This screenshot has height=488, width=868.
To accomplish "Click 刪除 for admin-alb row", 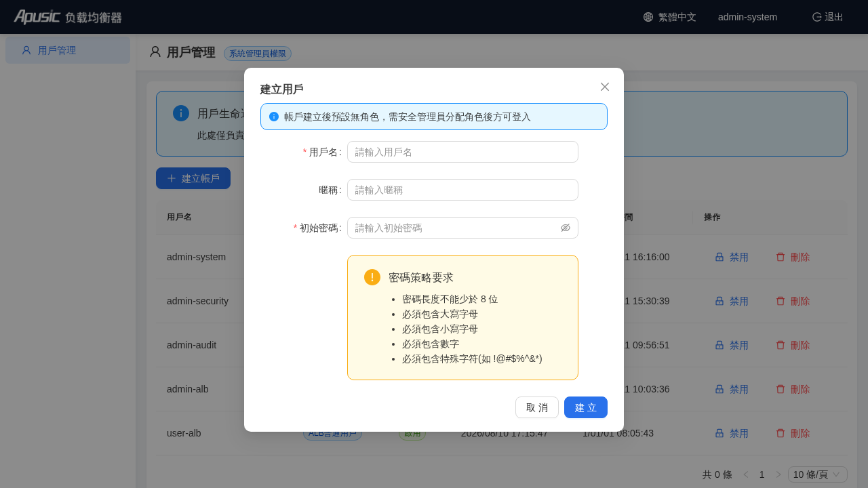I will 793,389.
